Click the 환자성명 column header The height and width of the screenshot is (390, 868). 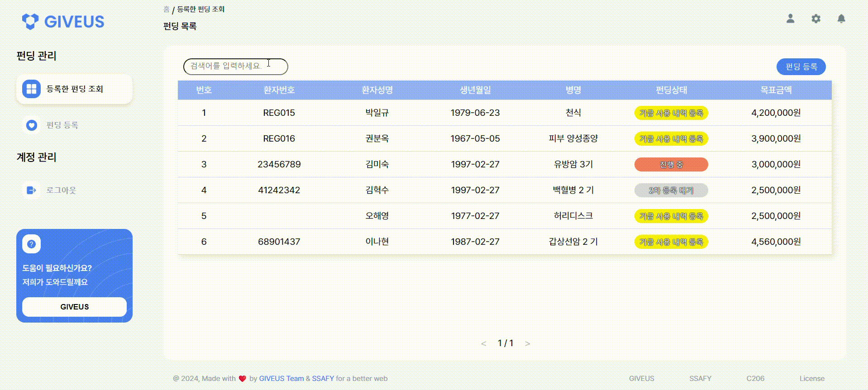377,90
